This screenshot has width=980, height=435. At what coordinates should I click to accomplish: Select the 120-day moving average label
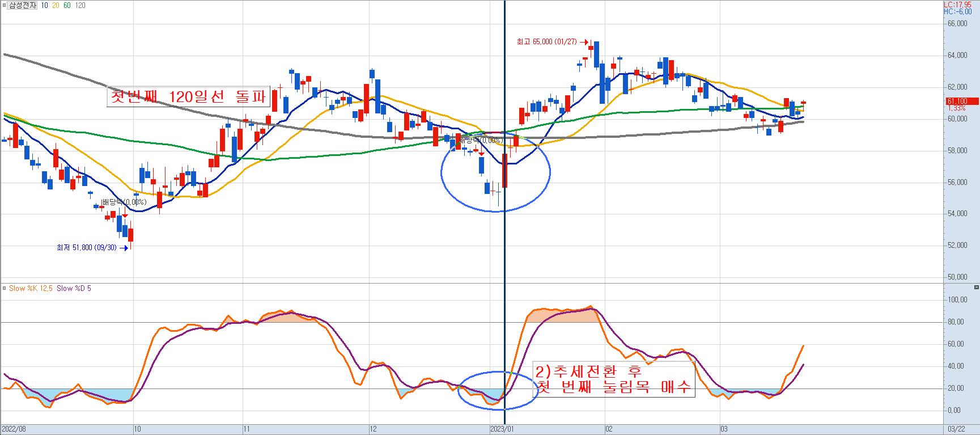(x=80, y=5)
